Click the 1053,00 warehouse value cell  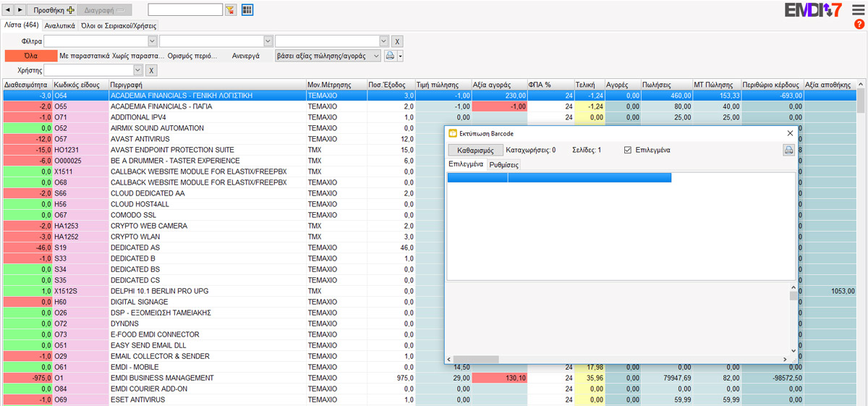[x=830, y=291]
